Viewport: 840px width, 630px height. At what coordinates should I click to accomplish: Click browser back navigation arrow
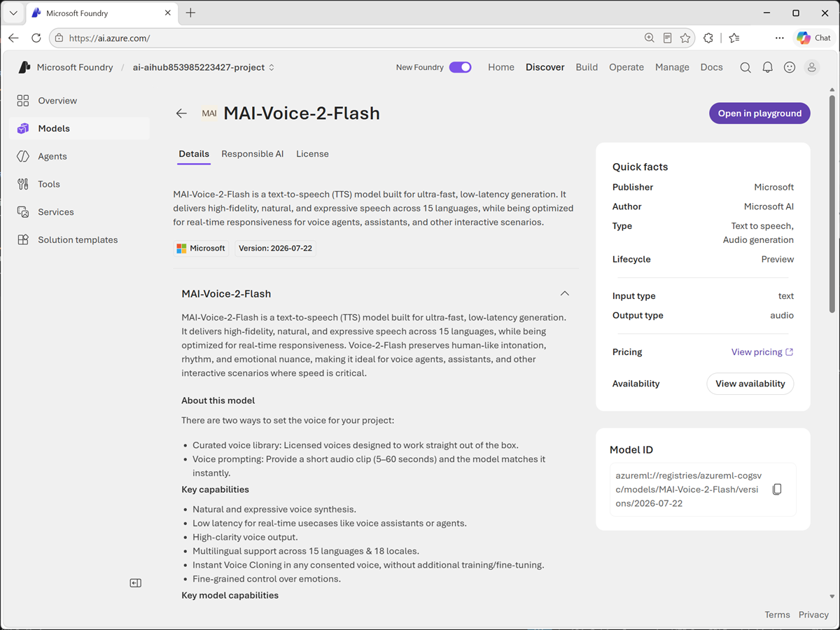click(x=14, y=38)
